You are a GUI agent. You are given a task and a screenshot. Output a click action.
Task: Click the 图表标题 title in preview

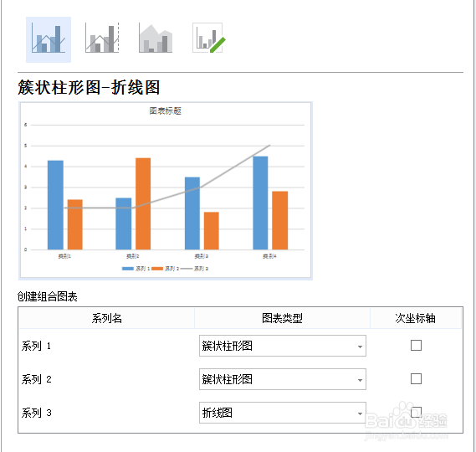[165, 110]
